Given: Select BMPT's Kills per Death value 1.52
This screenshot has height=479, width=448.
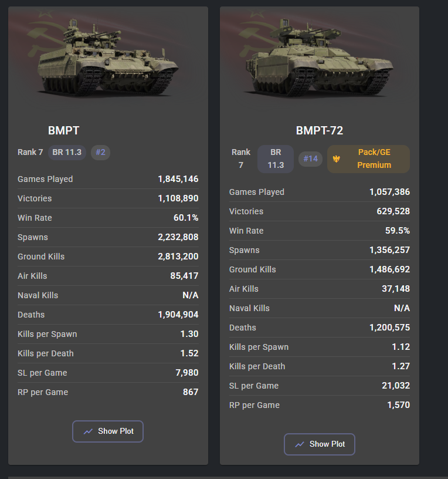Looking at the screenshot, I should pyautogui.click(x=189, y=353).
